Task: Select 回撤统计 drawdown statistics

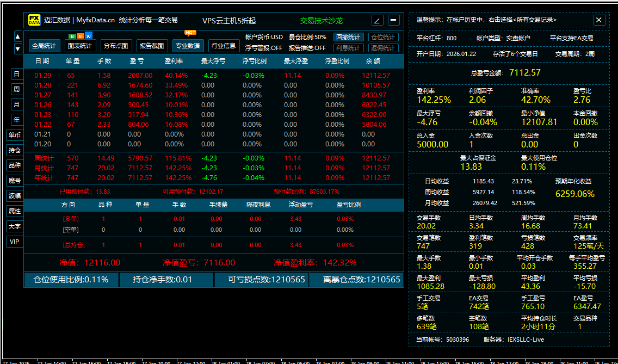Action: pos(349,37)
